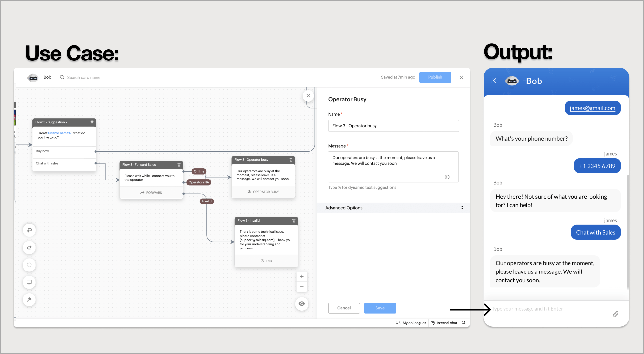Click the Flow 3 - Invalid card title
The width and height of the screenshot is (644, 354).
[x=248, y=221]
